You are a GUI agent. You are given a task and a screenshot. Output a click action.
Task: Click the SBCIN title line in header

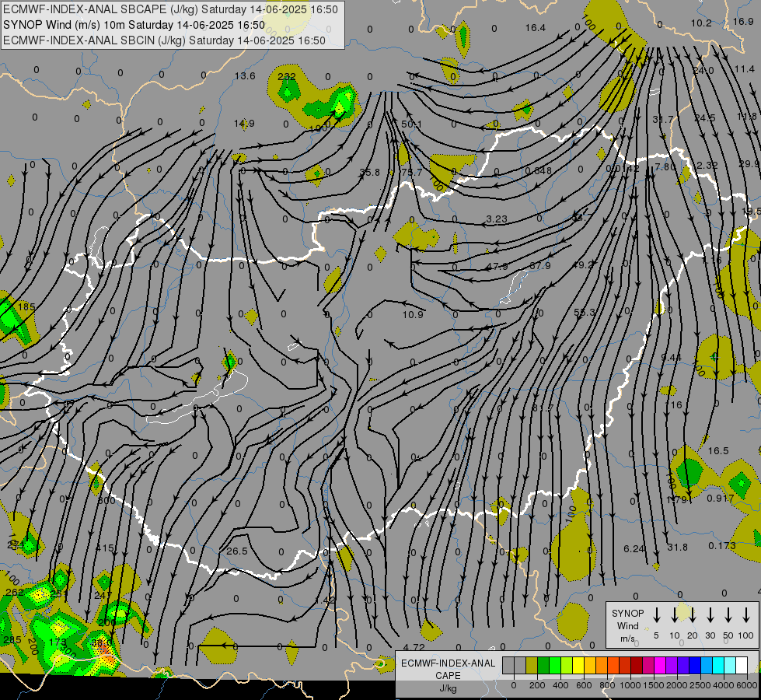[164, 40]
